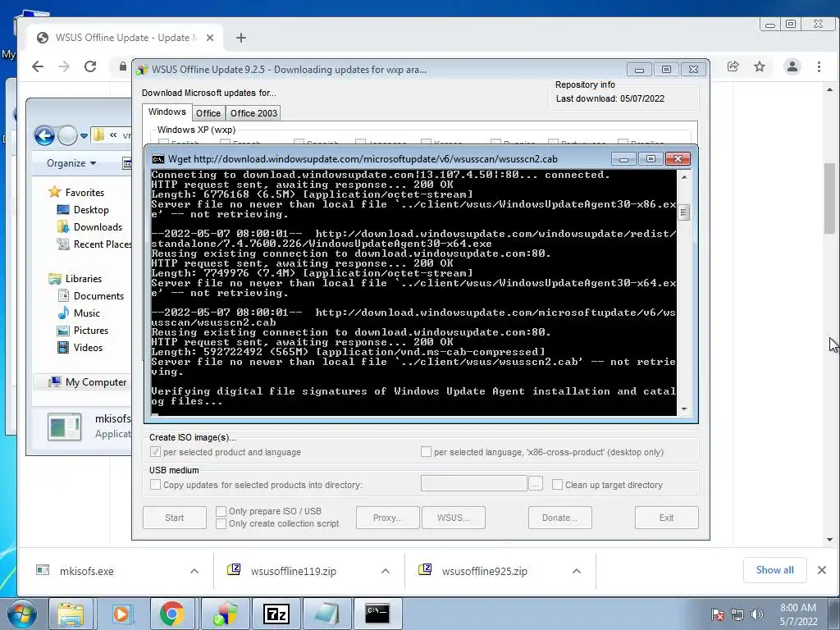Bookmark this page with the star icon

pyautogui.click(x=760, y=66)
